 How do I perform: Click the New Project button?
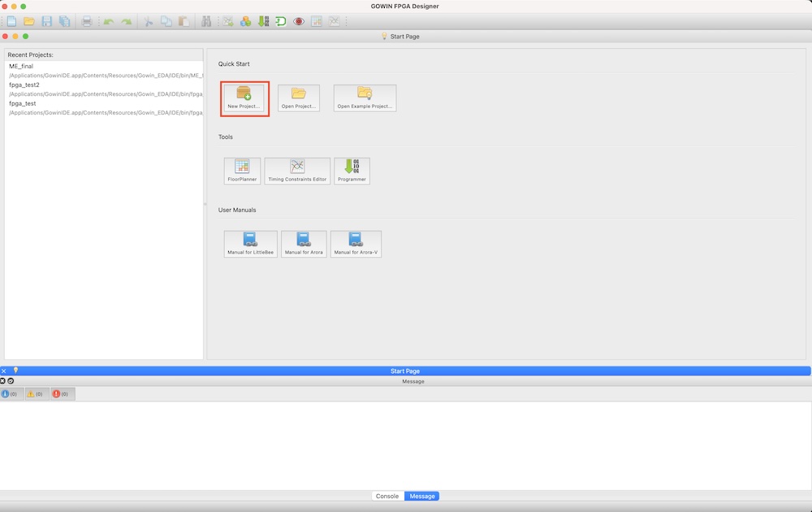coord(244,98)
